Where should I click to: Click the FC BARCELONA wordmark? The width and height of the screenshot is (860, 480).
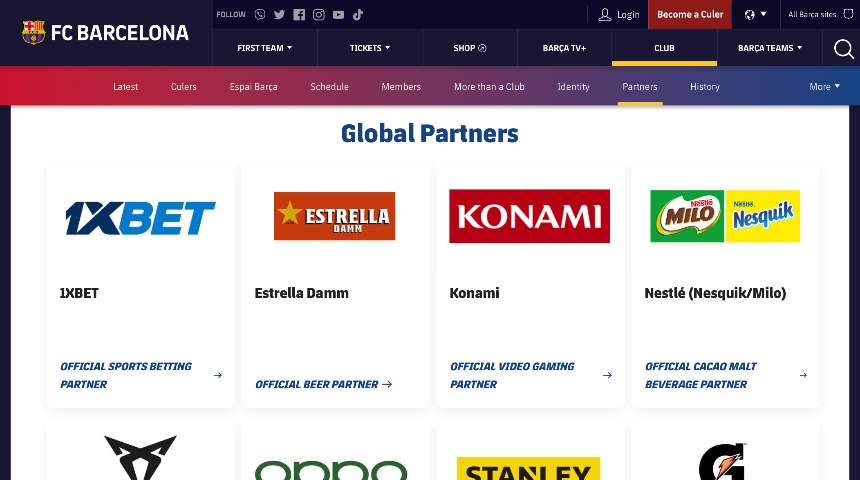point(120,33)
